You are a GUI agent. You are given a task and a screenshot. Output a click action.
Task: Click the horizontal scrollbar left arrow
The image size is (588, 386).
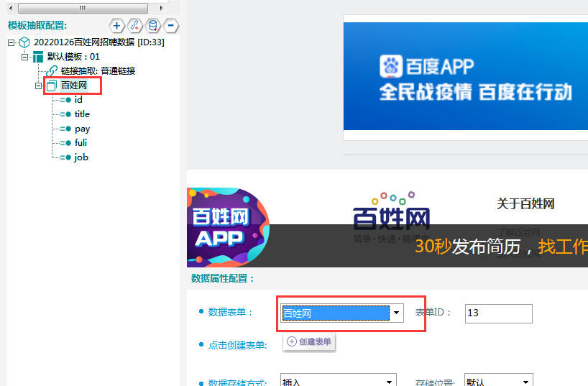(x=12, y=8)
